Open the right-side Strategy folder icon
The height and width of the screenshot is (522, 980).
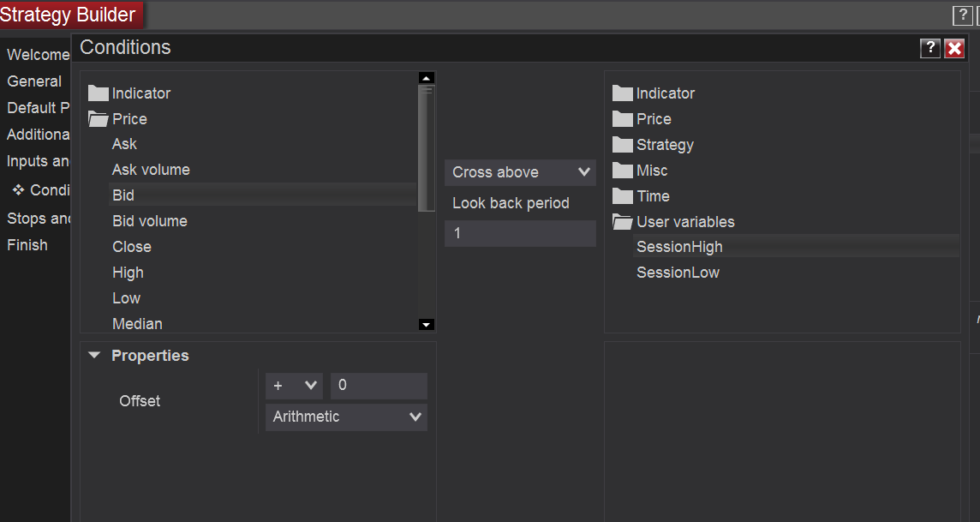click(623, 145)
